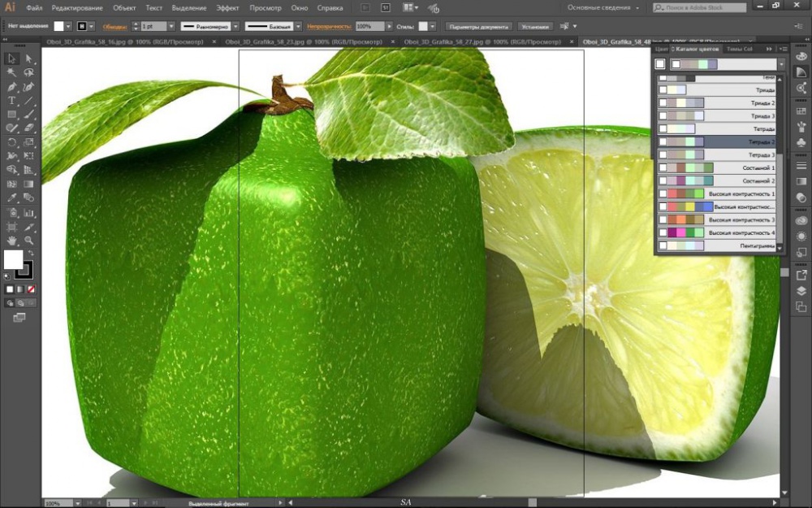Select the Rotate tool

pos(12,142)
